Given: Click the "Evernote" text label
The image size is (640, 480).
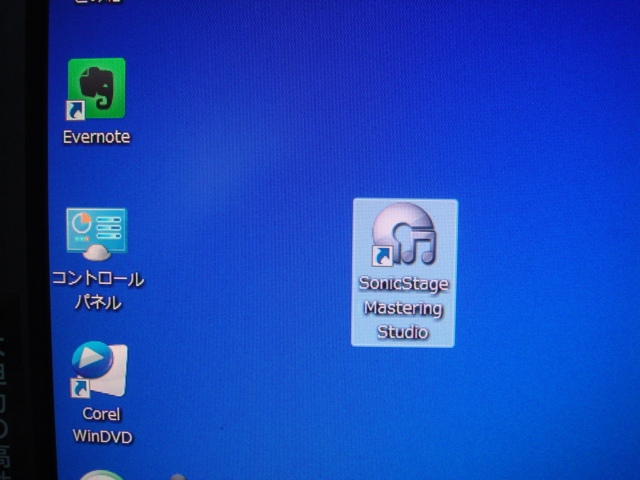Looking at the screenshot, I should (x=96, y=137).
